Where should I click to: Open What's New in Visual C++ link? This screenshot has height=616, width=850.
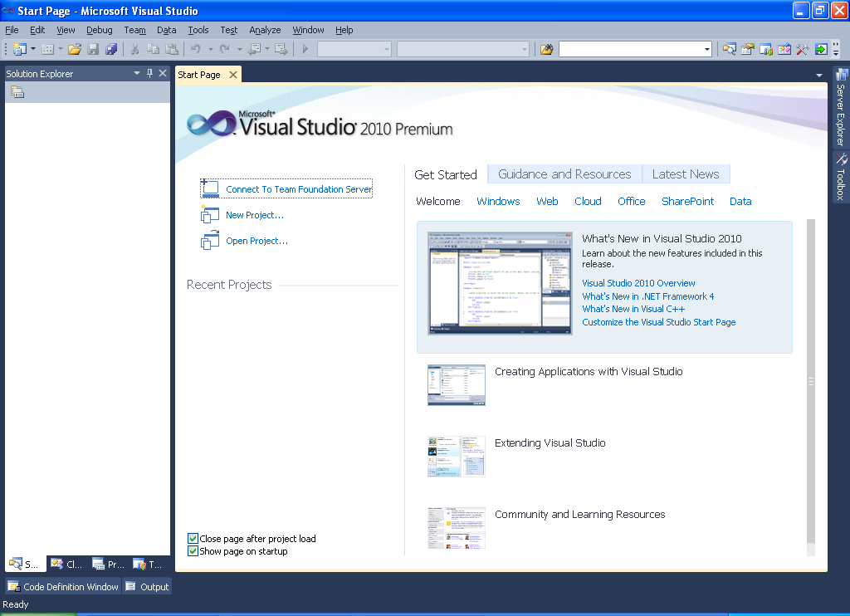click(x=633, y=309)
